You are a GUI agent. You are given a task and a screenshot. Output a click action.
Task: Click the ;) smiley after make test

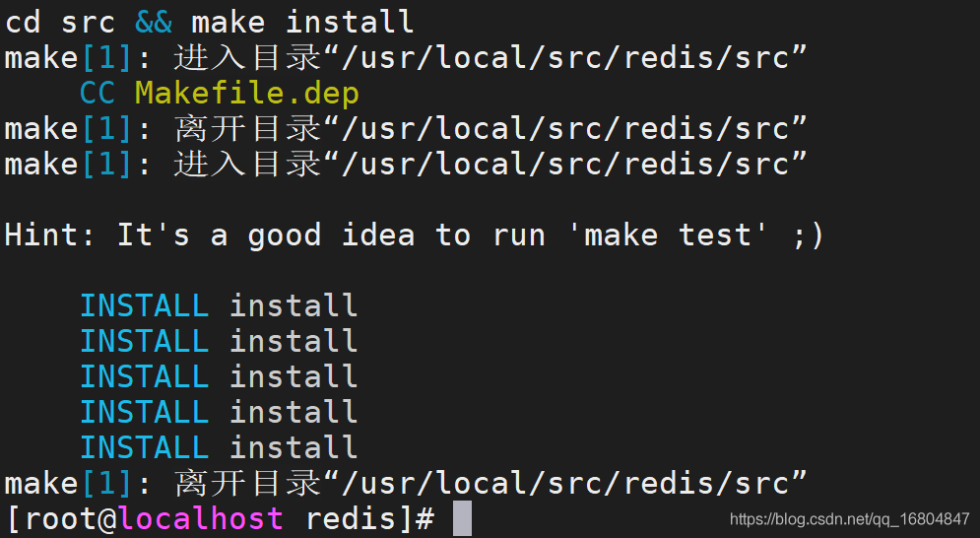click(x=808, y=236)
